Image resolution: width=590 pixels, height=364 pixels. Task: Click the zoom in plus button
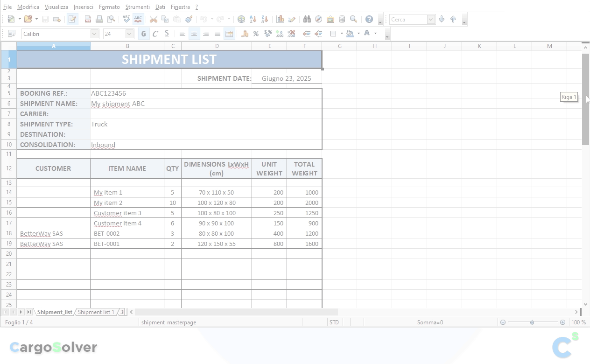pos(562,322)
